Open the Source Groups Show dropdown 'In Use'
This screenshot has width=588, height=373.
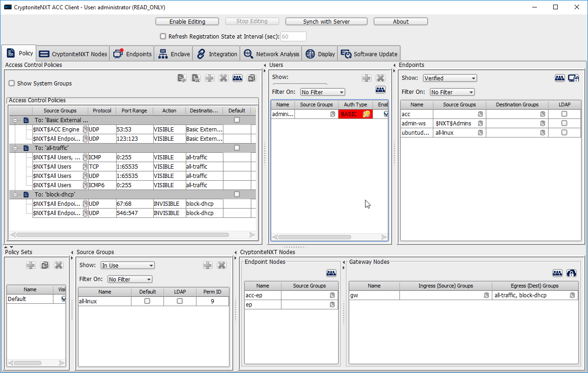pos(127,266)
